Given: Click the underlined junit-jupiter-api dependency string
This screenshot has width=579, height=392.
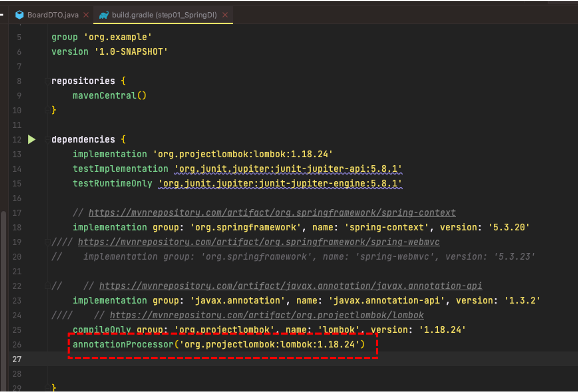Looking at the screenshot, I should point(288,169).
